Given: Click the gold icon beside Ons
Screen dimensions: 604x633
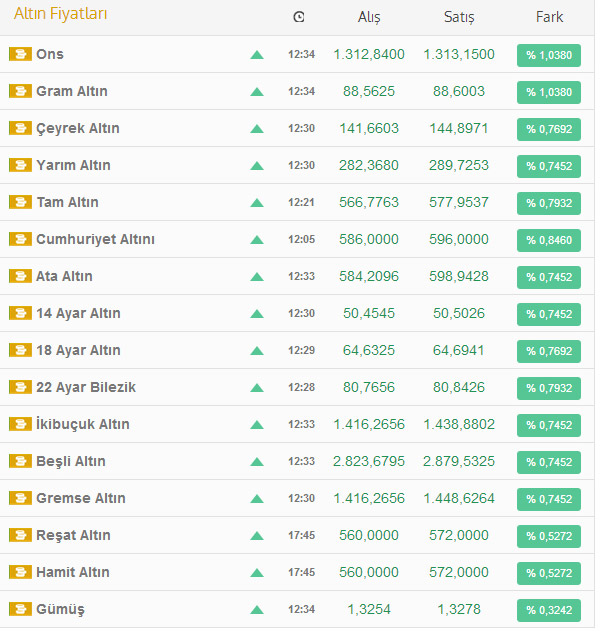Looking at the screenshot, I should coord(20,54).
